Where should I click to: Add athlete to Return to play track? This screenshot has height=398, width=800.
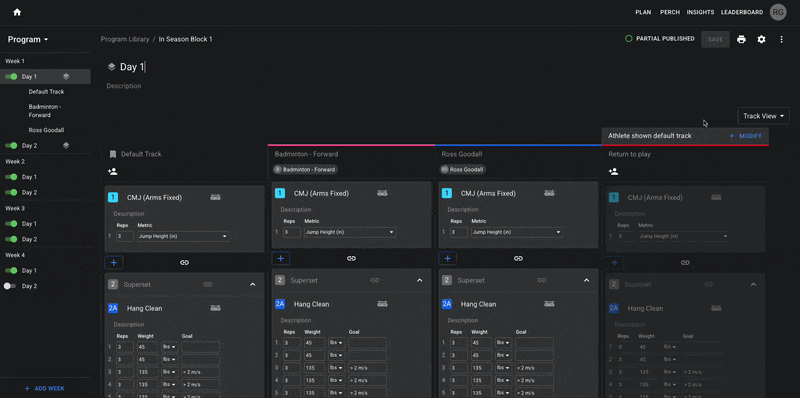(x=613, y=171)
